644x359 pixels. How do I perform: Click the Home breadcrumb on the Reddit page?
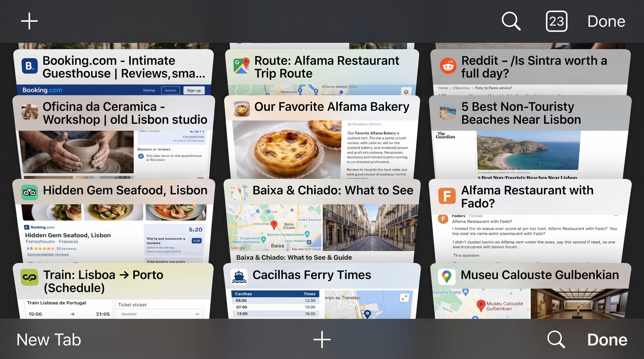tap(443, 88)
